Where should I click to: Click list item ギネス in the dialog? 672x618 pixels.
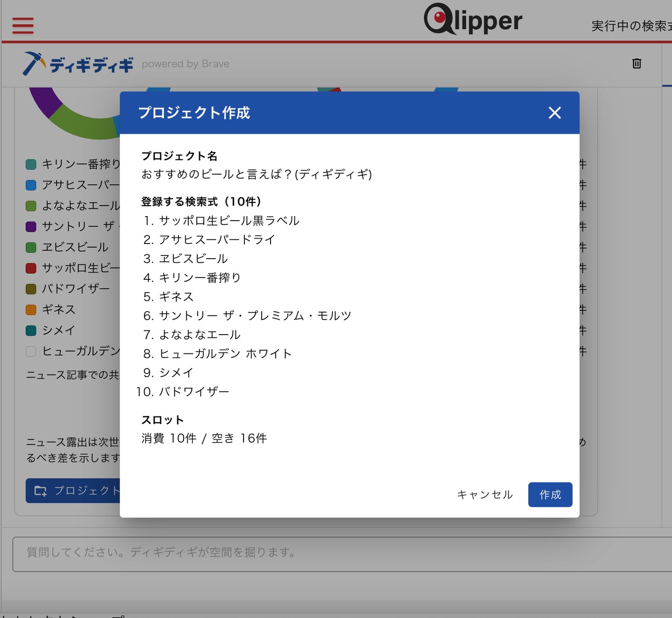pyautogui.click(x=176, y=297)
